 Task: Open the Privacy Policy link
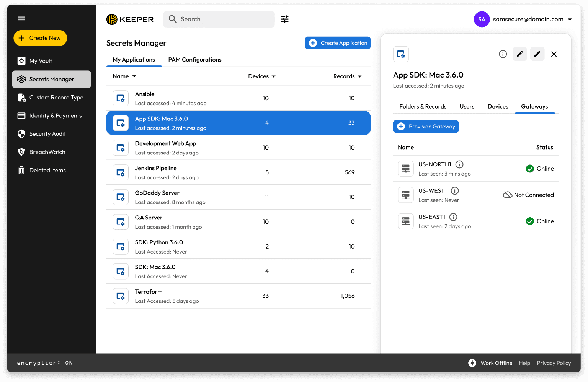[554, 363]
